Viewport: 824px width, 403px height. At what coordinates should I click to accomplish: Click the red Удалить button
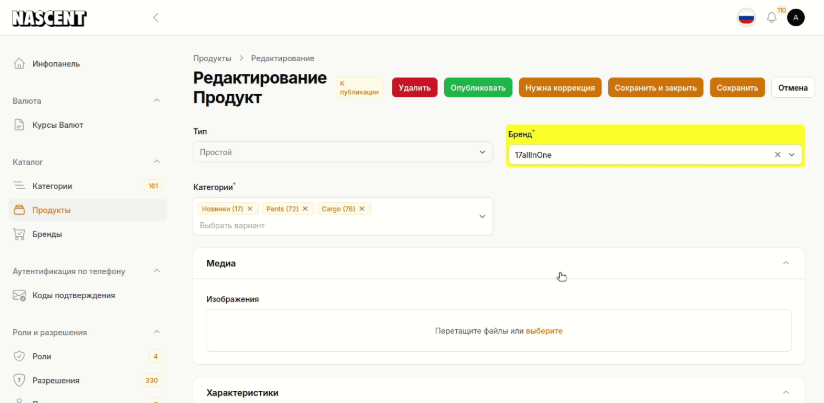click(x=414, y=88)
